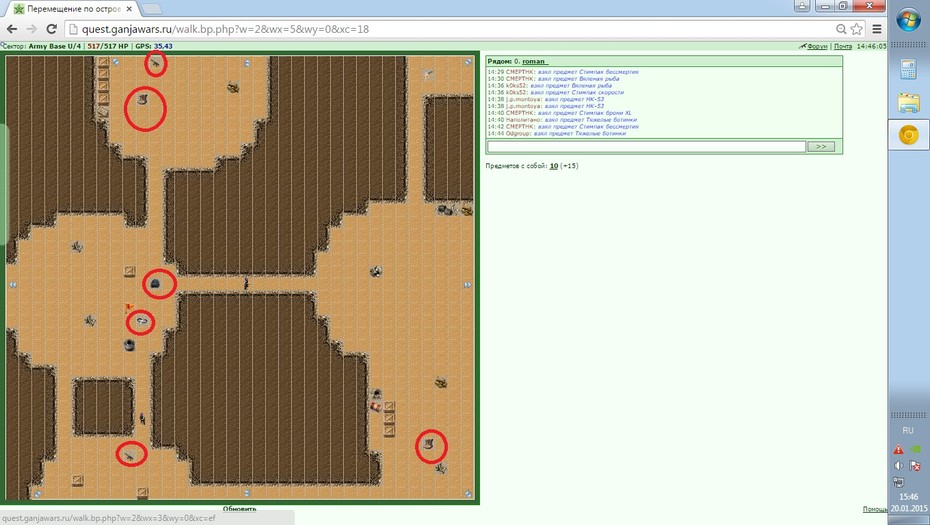Move the map south with the bottom center arrow
Image resolution: width=930 pixels, height=525 pixels.
click(x=247, y=493)
